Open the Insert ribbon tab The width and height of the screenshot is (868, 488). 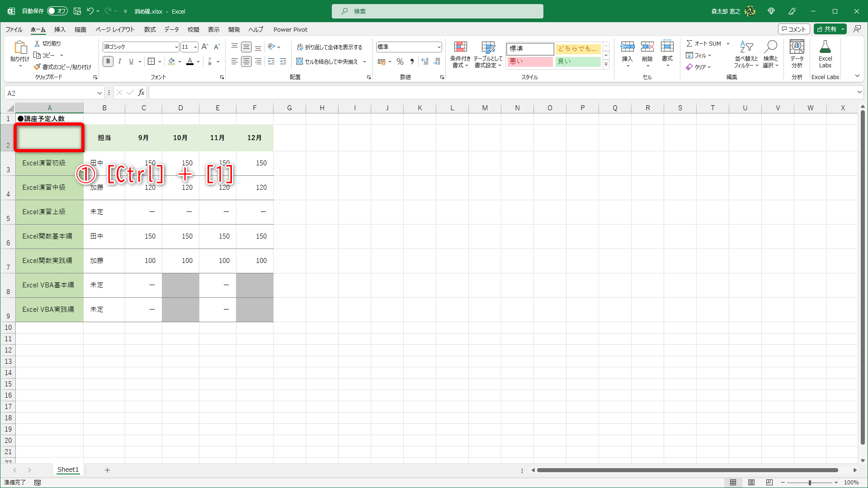click(60, 29)
